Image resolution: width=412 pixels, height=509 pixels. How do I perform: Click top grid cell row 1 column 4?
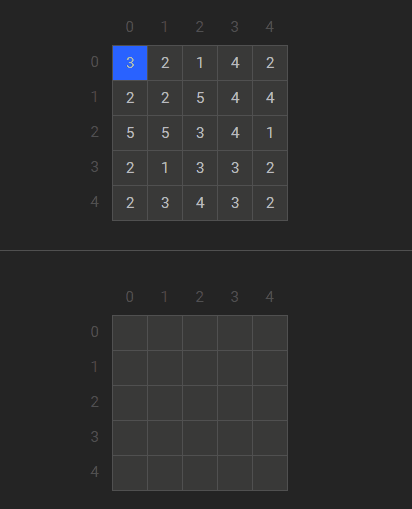click(x=270, y=98)
